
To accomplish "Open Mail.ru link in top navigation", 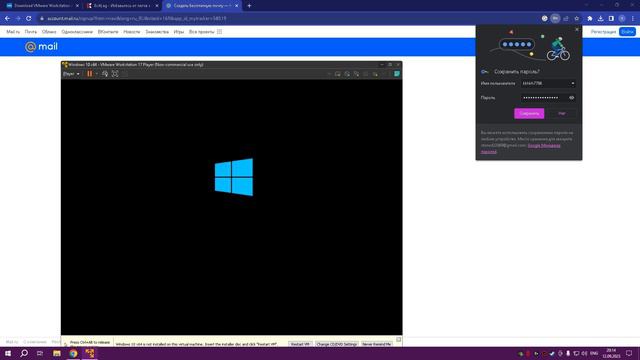I will coord(13,31).
